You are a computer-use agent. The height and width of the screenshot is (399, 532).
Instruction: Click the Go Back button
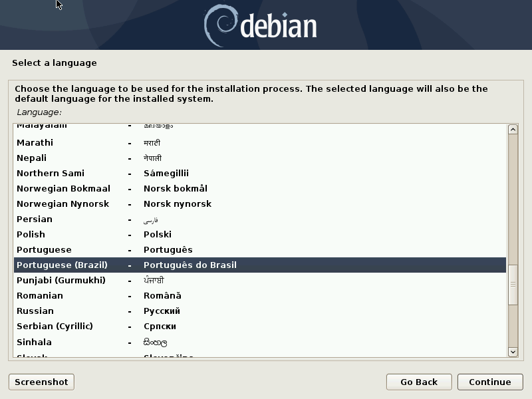pyautogui.click(x=419, y=382)
